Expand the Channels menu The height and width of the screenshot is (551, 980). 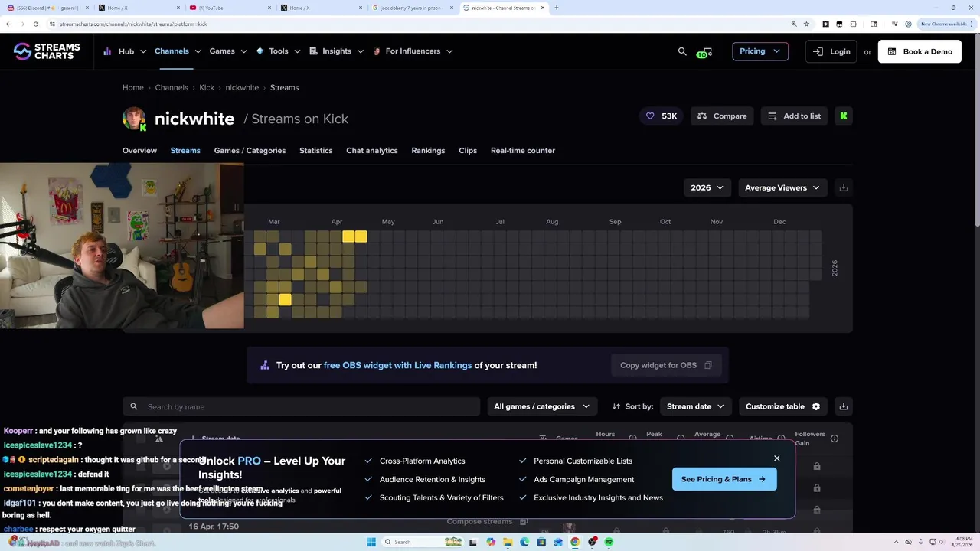(178, 51)
